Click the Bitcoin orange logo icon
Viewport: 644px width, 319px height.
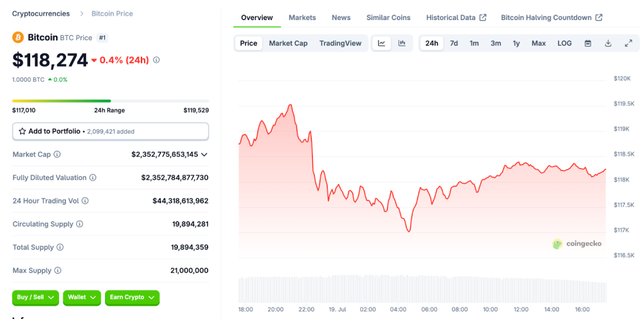18,38
